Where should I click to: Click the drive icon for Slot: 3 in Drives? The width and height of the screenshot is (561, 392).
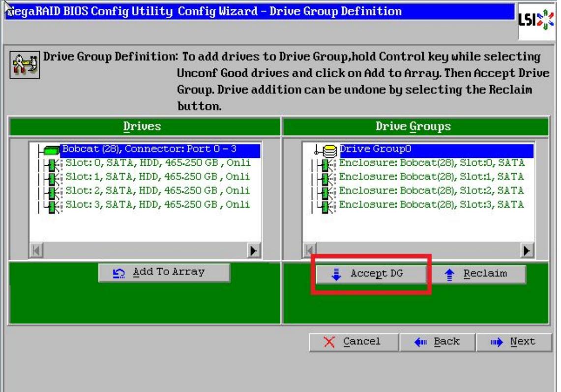[53, 206]
